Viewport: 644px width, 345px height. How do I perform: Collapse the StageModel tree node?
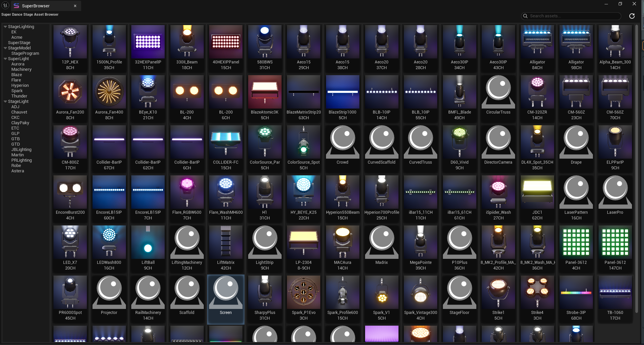(x=5, y=48)
